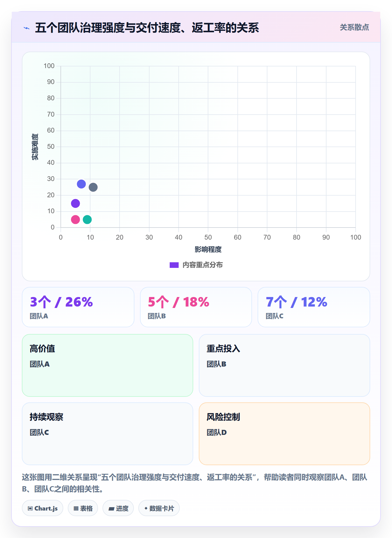This screenshot has width=392, height=538.
Task: Click the 进度 tag
Action: 118,508
